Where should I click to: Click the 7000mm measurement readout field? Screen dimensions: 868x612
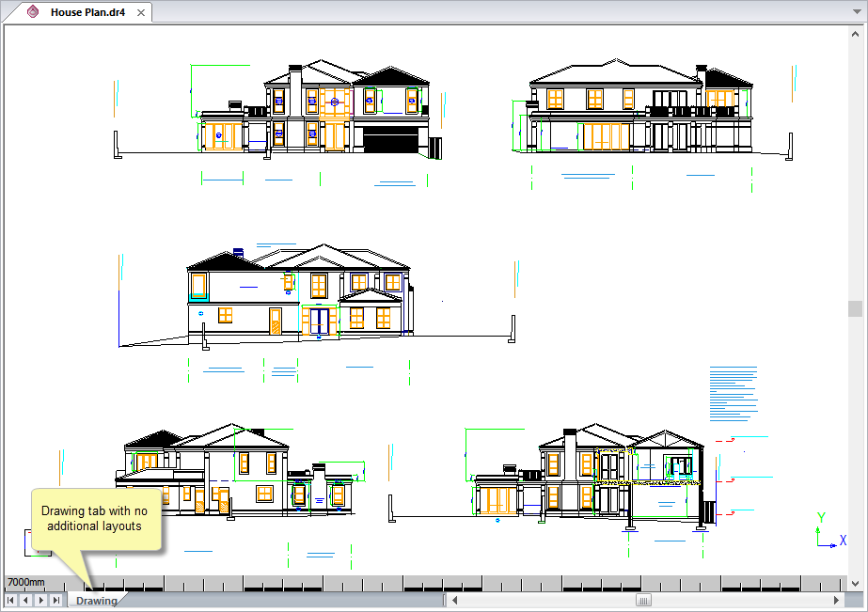click(24, 582)
